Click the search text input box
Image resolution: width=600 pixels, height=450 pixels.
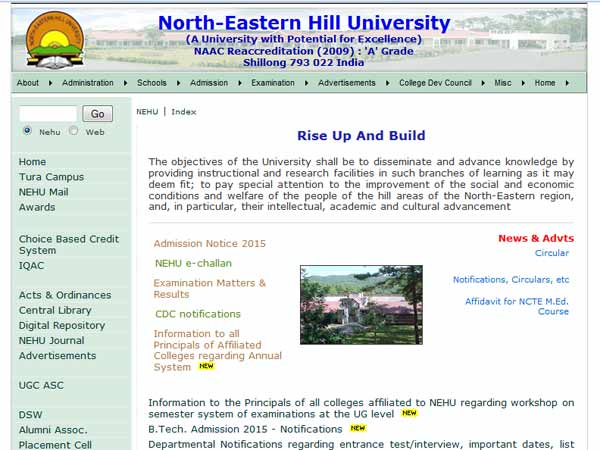click(x=47, y=114)
